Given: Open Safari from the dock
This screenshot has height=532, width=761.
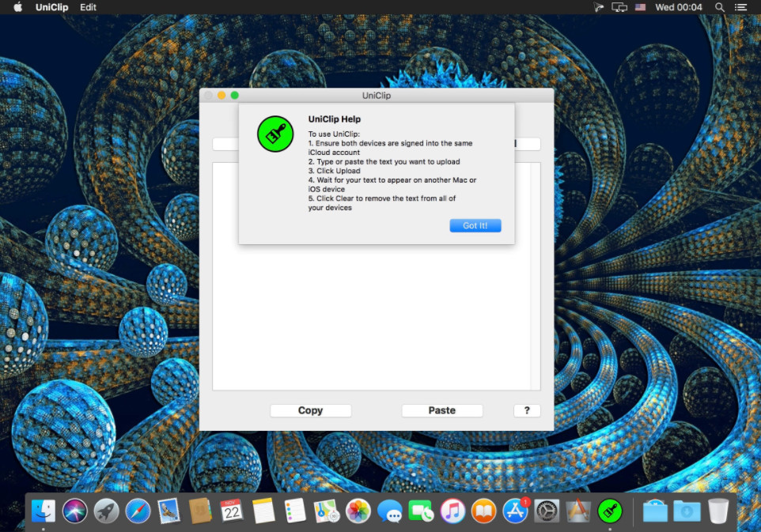Looking at the screenshot, I should (x=138, y=511).
